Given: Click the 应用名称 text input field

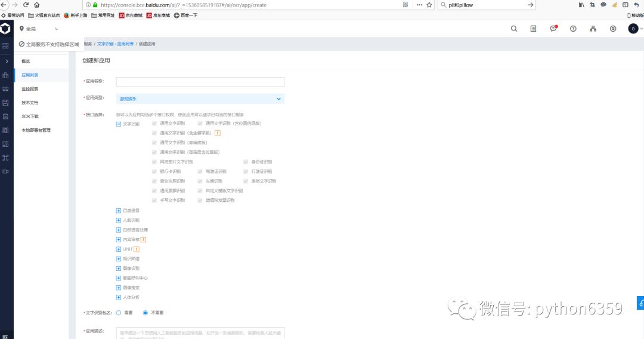Looking at the screenshot, I should [x=200, y=82].
